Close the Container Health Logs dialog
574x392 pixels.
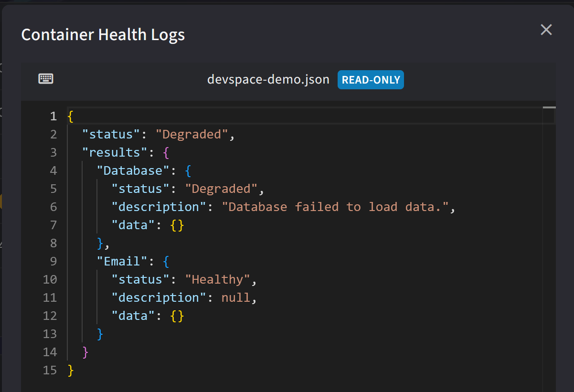pyautogui.click(x=546, y=30)
